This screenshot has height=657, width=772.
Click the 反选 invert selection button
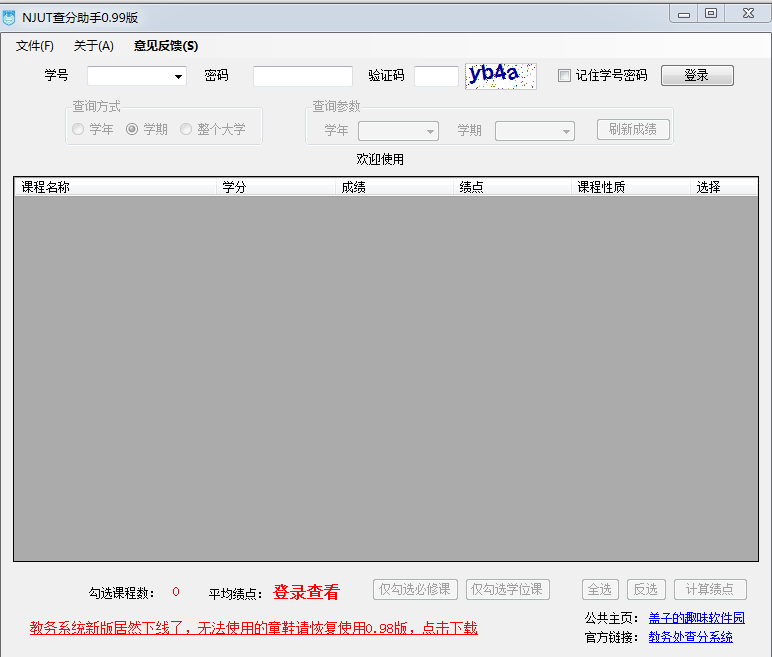pyautogui.click(x=646, y=590)
